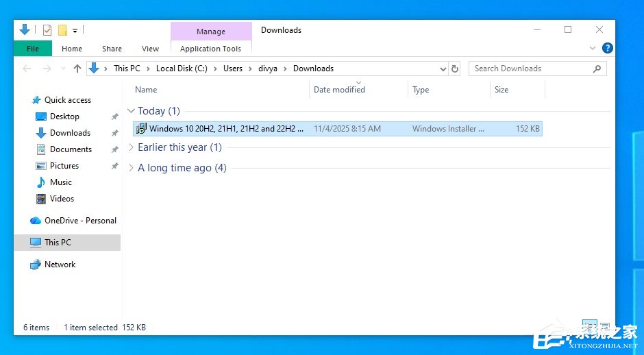
Task: Switch to the Home ribbon tab
Action: tap(72, 49)
